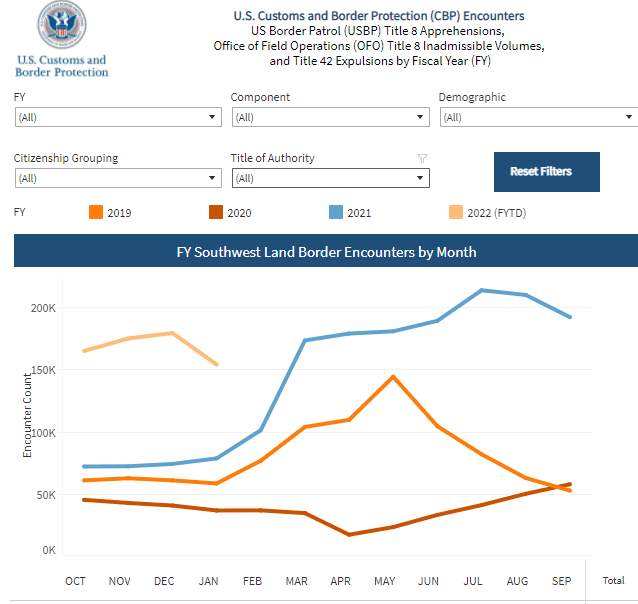Click the Demographic filter label
Image resolution: width=638 pixels, height=604 pixels.
click(472, 97)
